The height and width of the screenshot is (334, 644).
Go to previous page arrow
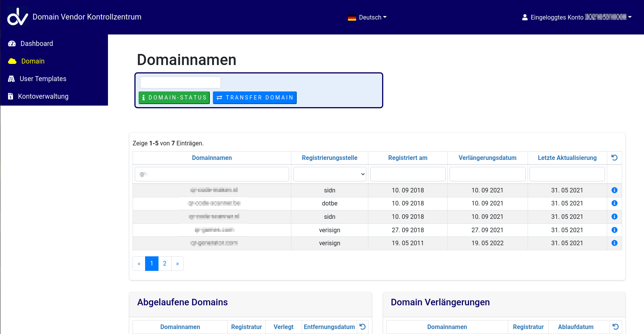(x=139, y=264)
